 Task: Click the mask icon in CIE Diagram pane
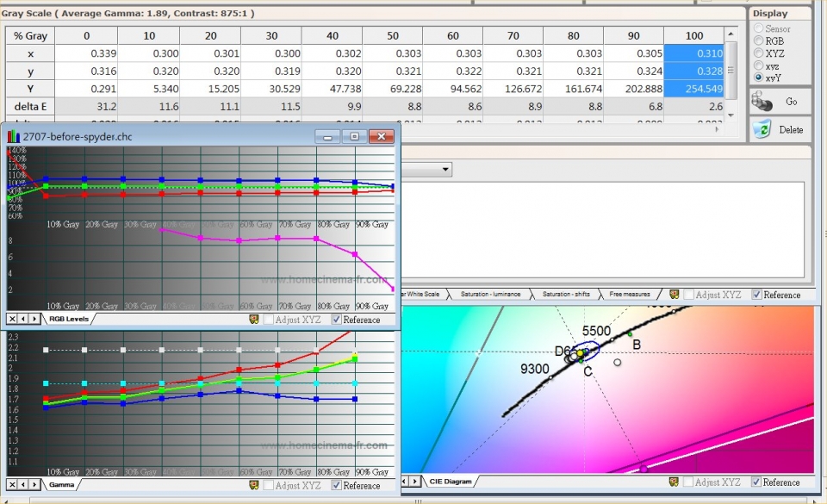click(x=675, y=482)
